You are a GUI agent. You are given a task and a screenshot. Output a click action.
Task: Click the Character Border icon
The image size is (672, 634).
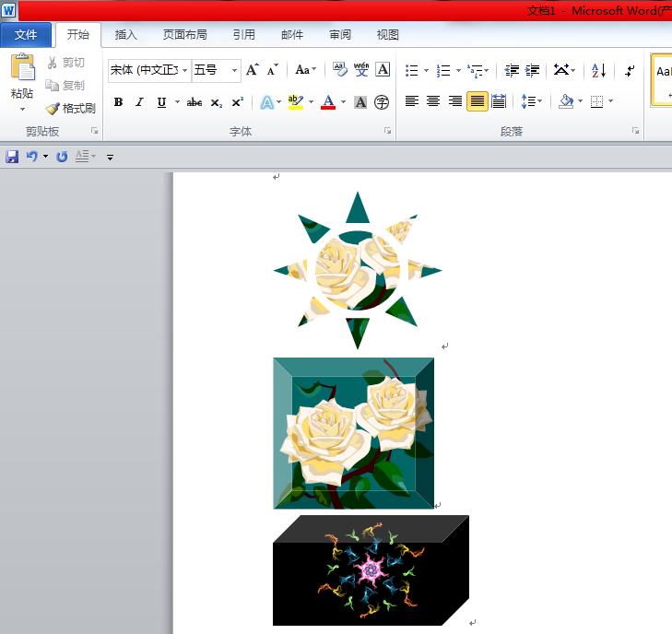pos(383,69)
